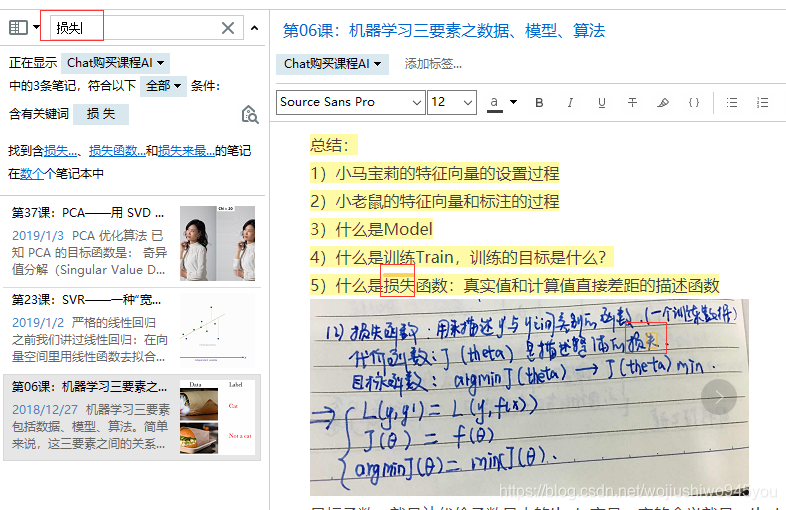Click the line 2）小老鼠的特征向量和标注的过程
Screen dimensions: 786x510
click(x=435, y=202)
